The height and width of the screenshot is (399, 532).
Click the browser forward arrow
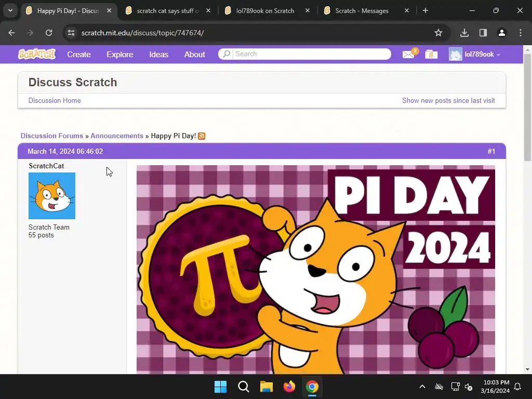[x=30, y=33]
